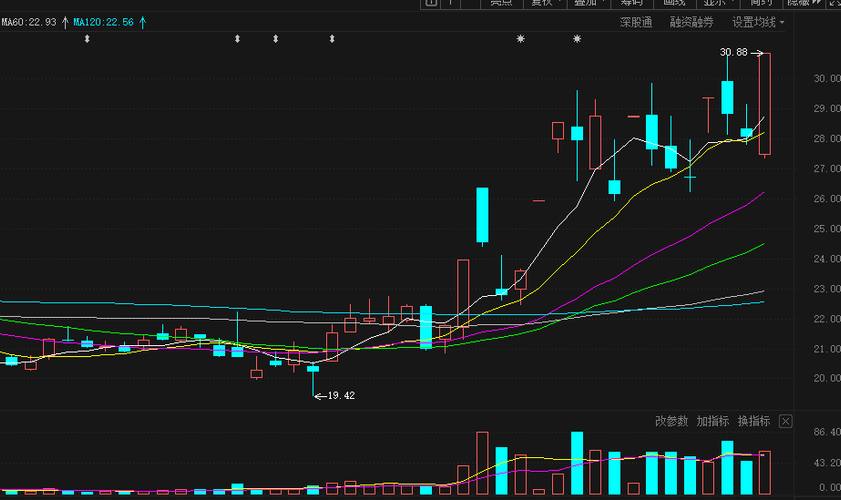The height and width of the screenshot is (500, 841).
Task: Close the volume indicator panel with X
Action: coord(785,421)
